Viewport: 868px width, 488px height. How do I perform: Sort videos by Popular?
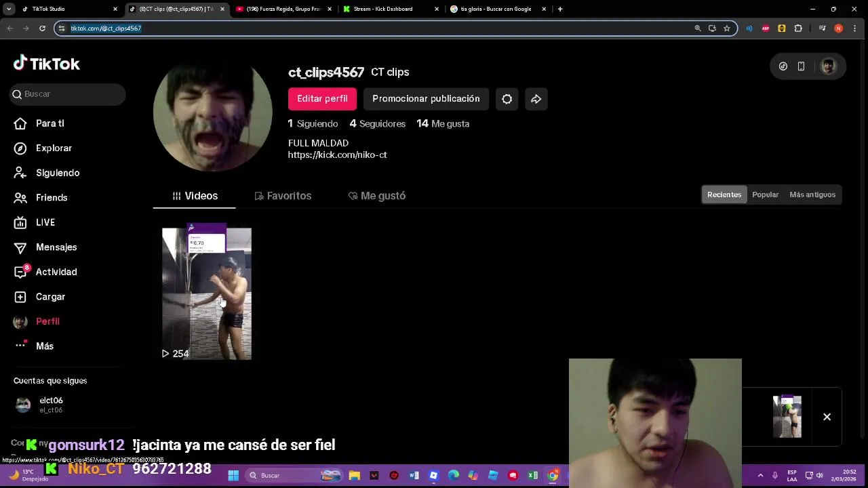(765, 195)
